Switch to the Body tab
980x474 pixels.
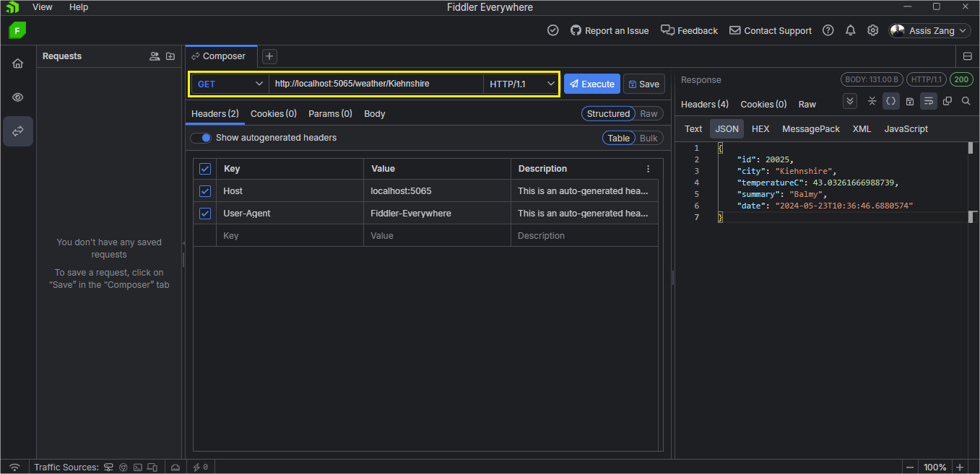click(375, 113)
